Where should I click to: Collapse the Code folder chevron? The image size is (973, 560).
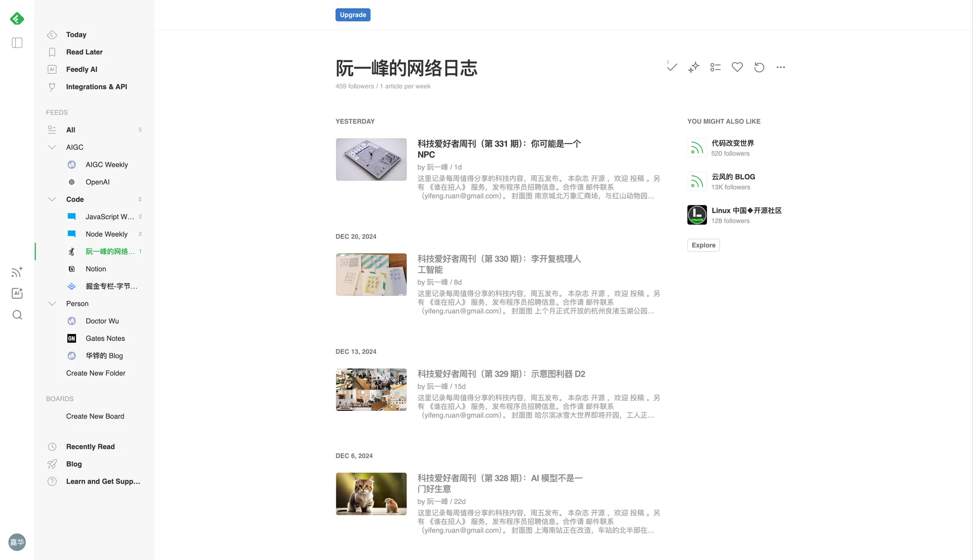tap(52, 199)
